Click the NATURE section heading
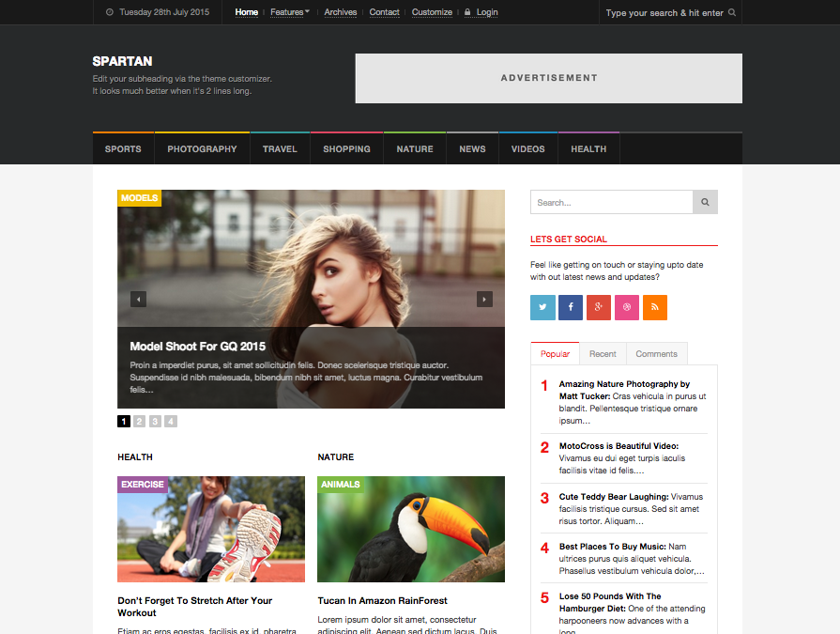This screenshot has width=840, height=634. 335,457
